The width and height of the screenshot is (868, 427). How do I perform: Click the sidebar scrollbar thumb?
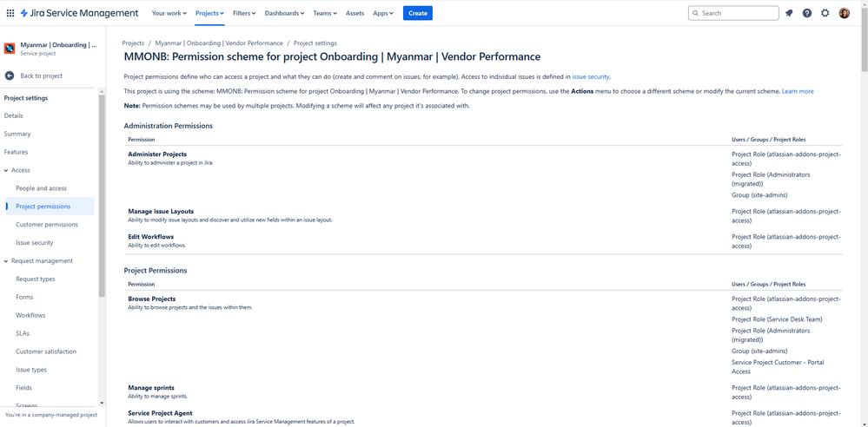pyautogui.click(x=102, y=196)
